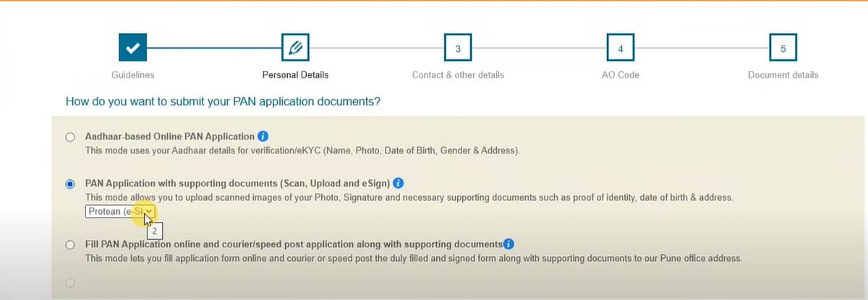Screen dimensions: 868x300
Task: Click the completed Guidelines checkmark step icon
Action: [x=132, y=48]
